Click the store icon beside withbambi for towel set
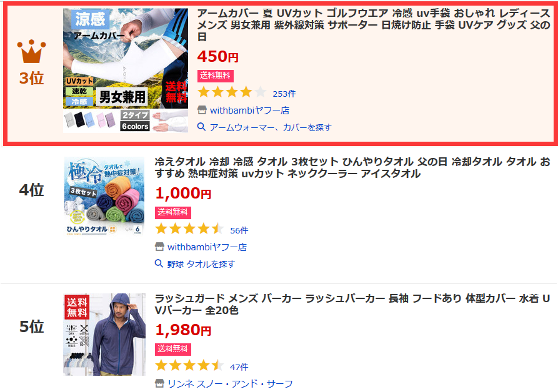The width and height of the screenshot is (558, 392). point(159,247)
